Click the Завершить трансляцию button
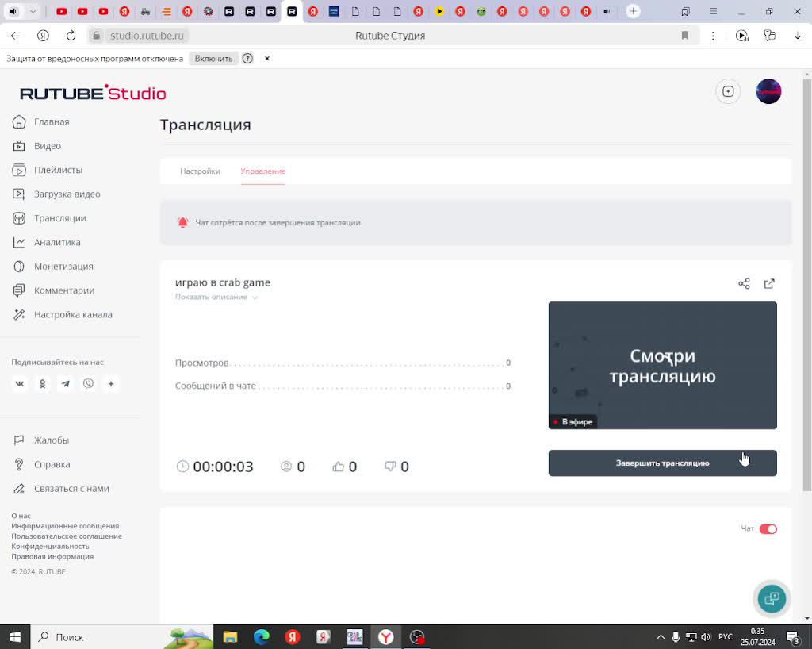Viewport: 812px width, 649px height. point(662,463)
